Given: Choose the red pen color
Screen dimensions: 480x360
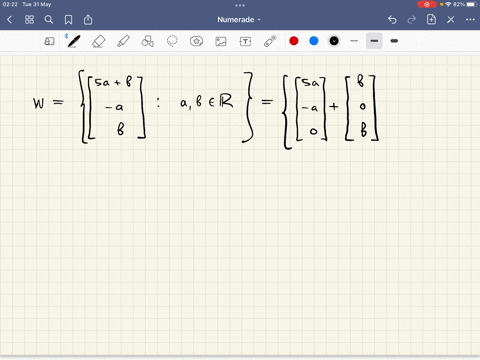Looking at the screenshot, I should click(294, 41).
